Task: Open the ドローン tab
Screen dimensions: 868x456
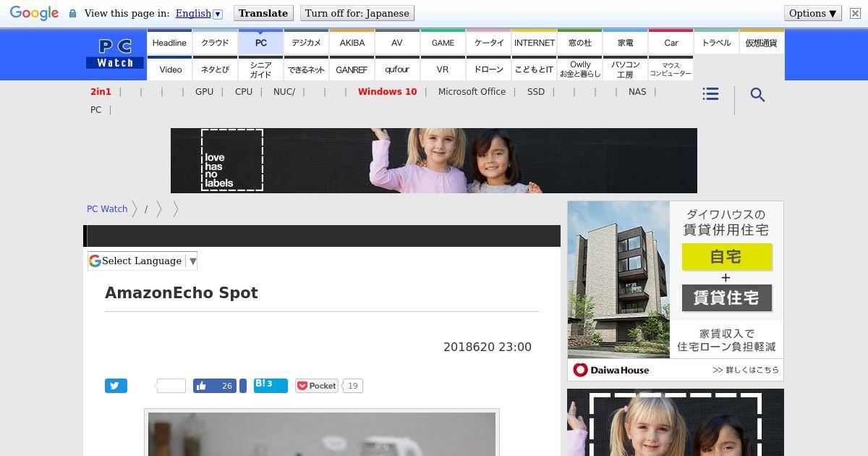Action: [489, 69]
